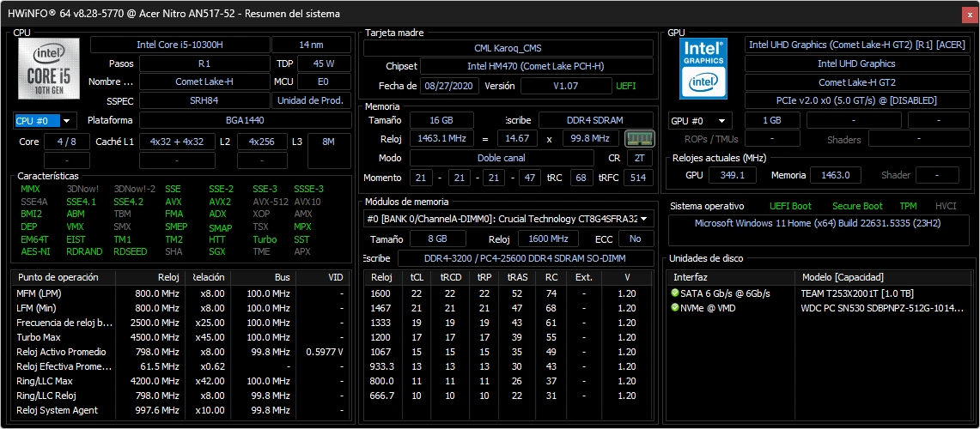Click the 0.5977 V VID value
The width and height of the screenshot is (980, 429).
pyautogui.click(x=325, y=352)
